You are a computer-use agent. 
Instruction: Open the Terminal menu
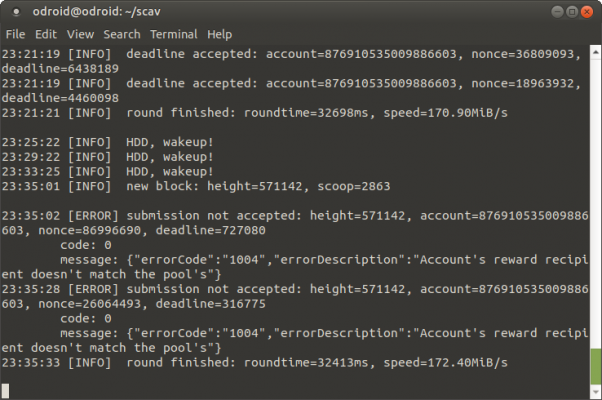click(174, 35)
